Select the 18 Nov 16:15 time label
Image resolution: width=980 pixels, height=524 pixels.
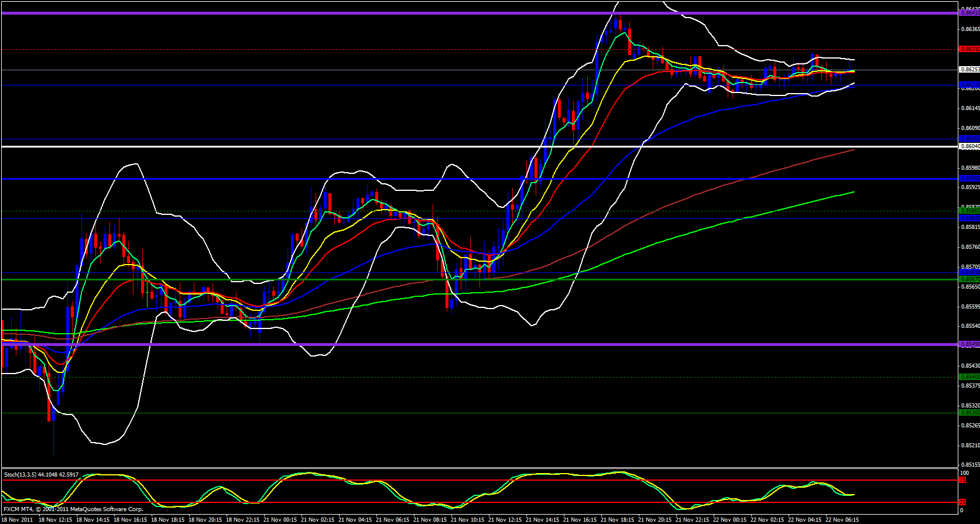(132, 519)
